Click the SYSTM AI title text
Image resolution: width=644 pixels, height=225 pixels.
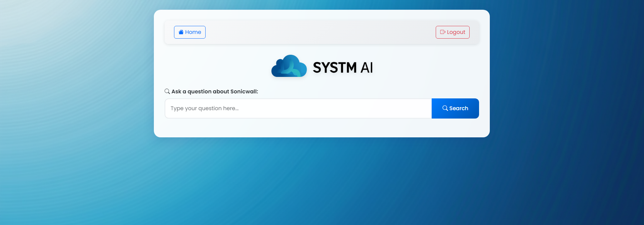point(343,67)
